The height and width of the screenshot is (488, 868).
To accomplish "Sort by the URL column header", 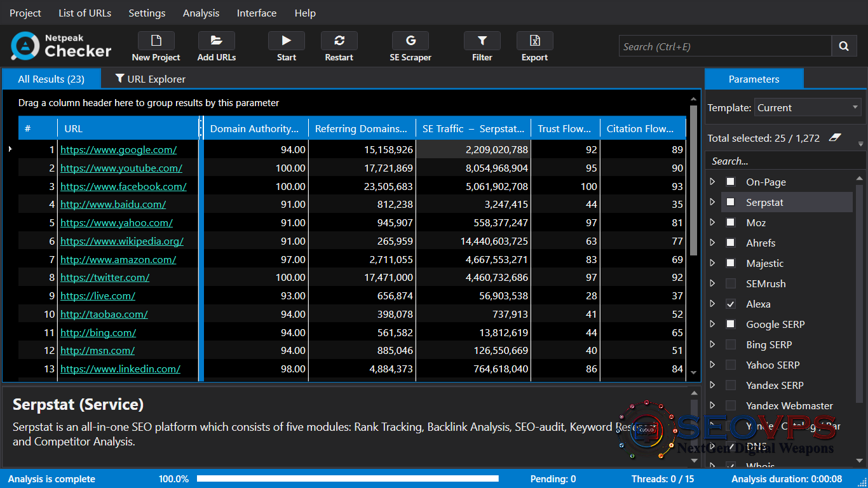I will click(x=128, y=128).
